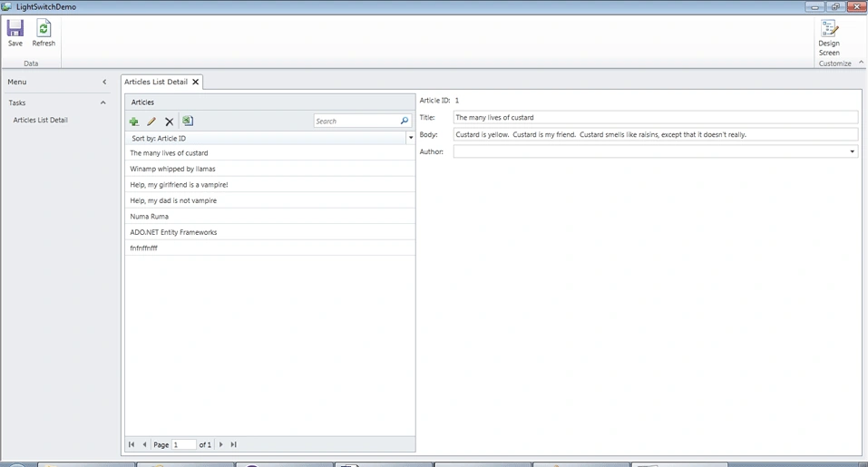
Task: Restore down the LightSwitchDemo window
Action: tap(835, 6)
